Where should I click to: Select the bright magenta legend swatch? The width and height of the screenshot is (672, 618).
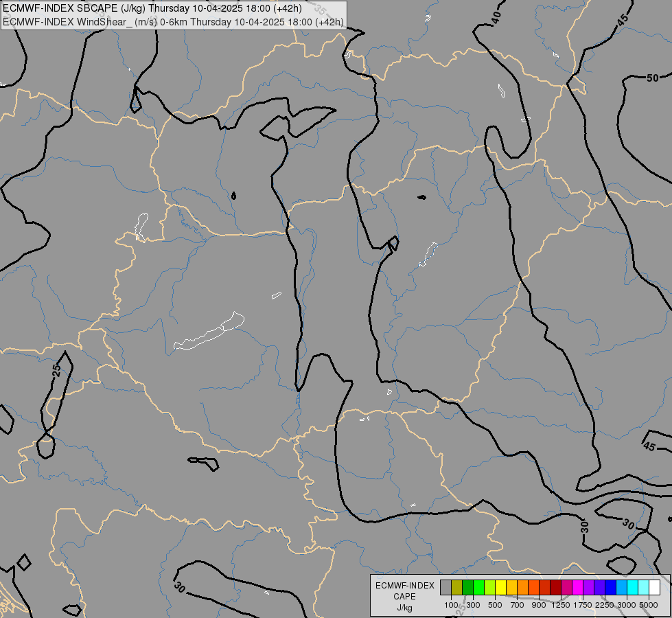tap(577, 588)
